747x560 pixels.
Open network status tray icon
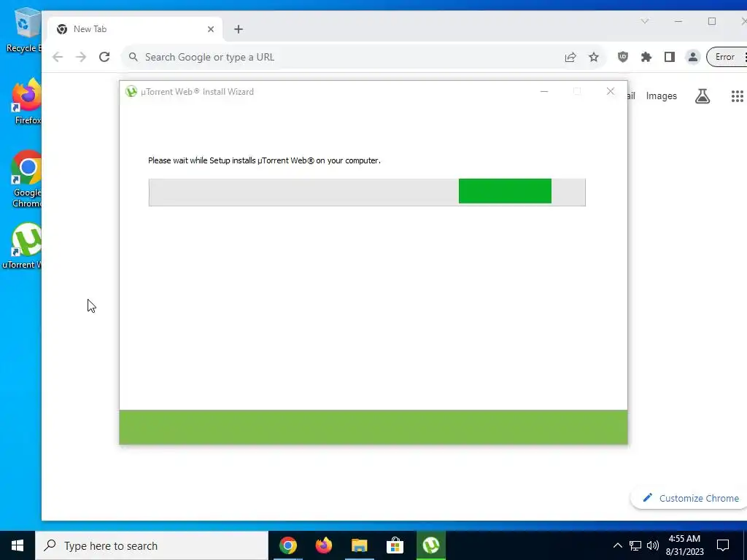(635, 545)
